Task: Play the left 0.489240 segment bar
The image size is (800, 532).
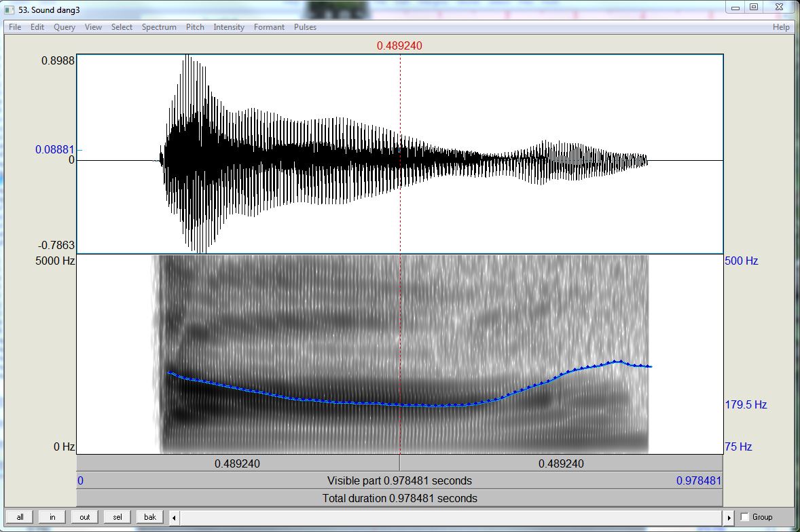Action: [x=238, y=463]
